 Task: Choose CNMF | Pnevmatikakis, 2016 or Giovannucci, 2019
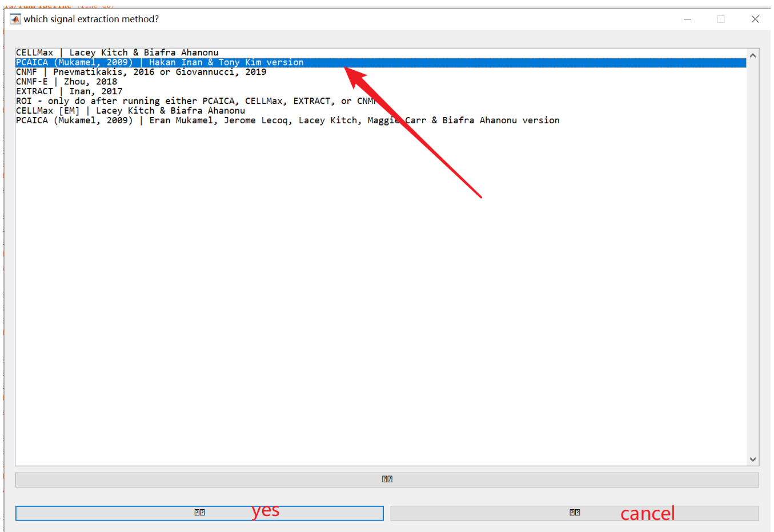[380, 72]
